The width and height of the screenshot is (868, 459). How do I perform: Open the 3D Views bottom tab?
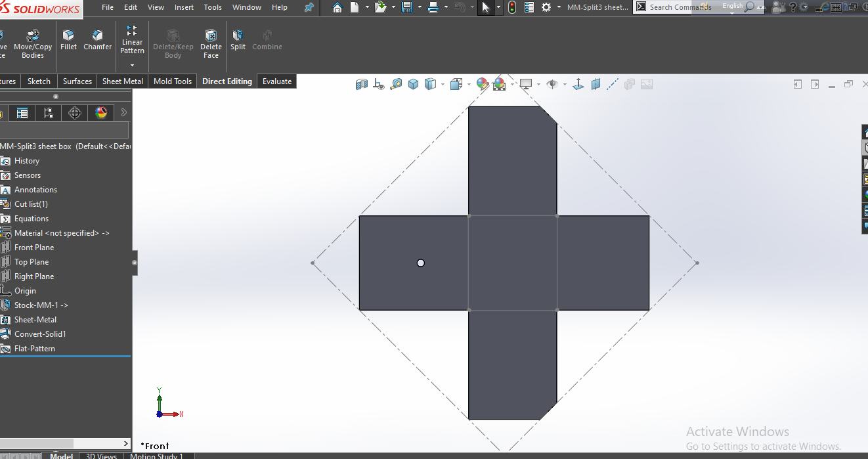[x=102, y=456]
